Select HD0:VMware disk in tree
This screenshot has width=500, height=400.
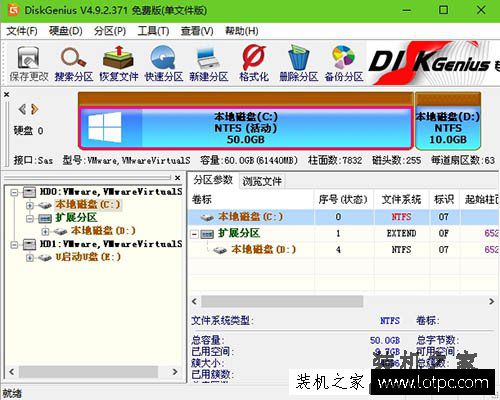[111, 192]
